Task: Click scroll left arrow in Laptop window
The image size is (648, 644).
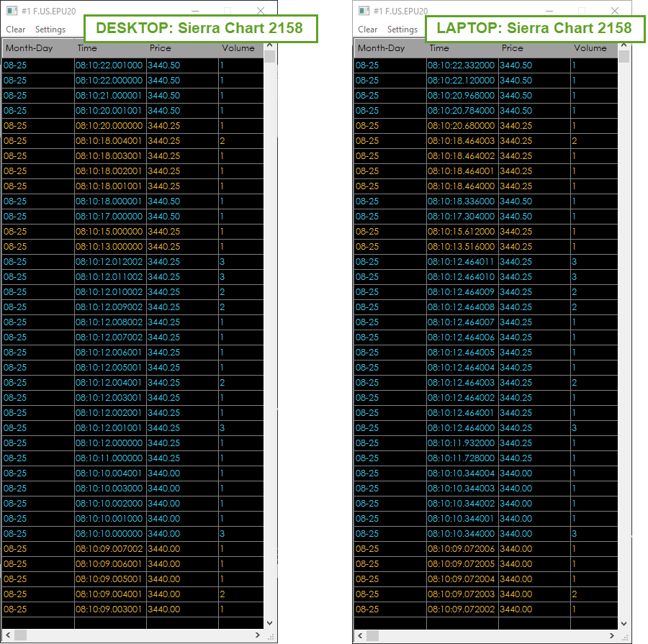Action: (360, 635)
